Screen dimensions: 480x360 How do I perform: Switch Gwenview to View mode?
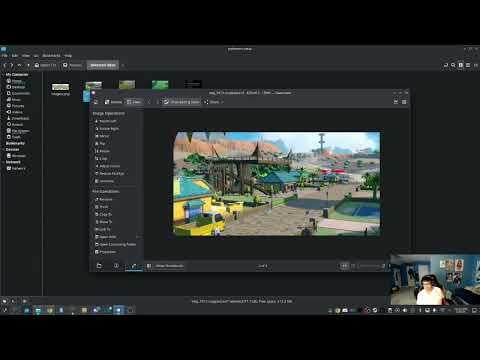point(134,102)
